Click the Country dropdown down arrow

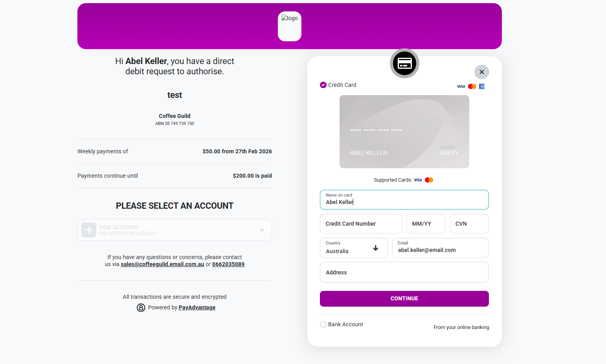[x=375, y=248]
